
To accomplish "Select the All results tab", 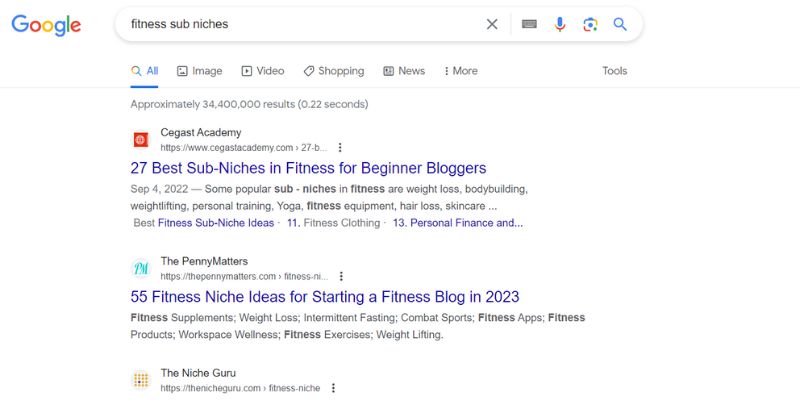I will point(144,71).
